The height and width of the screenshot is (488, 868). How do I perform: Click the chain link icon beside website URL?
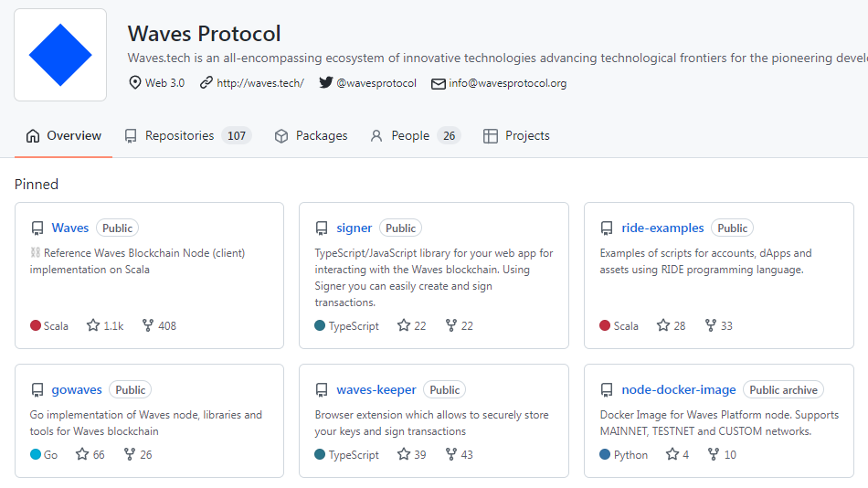pos(206,82)
